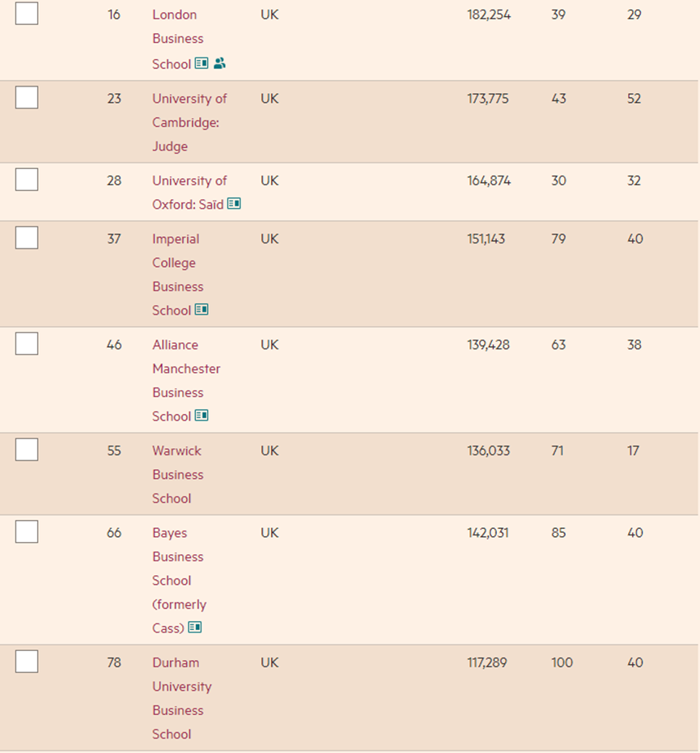Select the checkbox for Alliance Manchester Business School
The height and width of the screenshot is (753, 700).
pos(27,344)
